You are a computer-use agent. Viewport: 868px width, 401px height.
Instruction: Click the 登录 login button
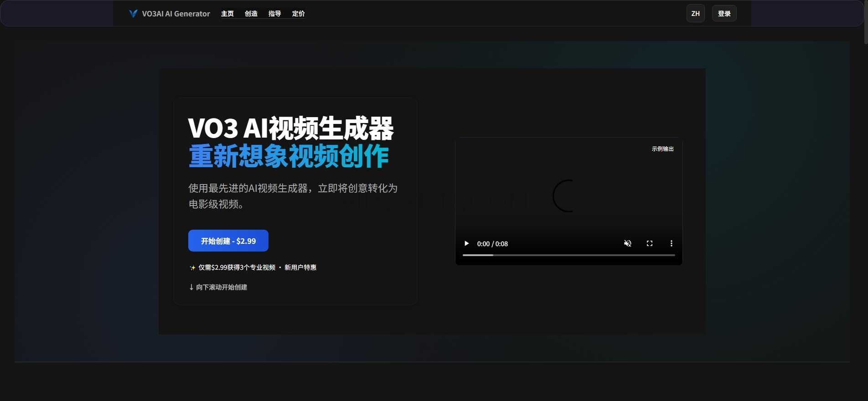click(724, 14)
